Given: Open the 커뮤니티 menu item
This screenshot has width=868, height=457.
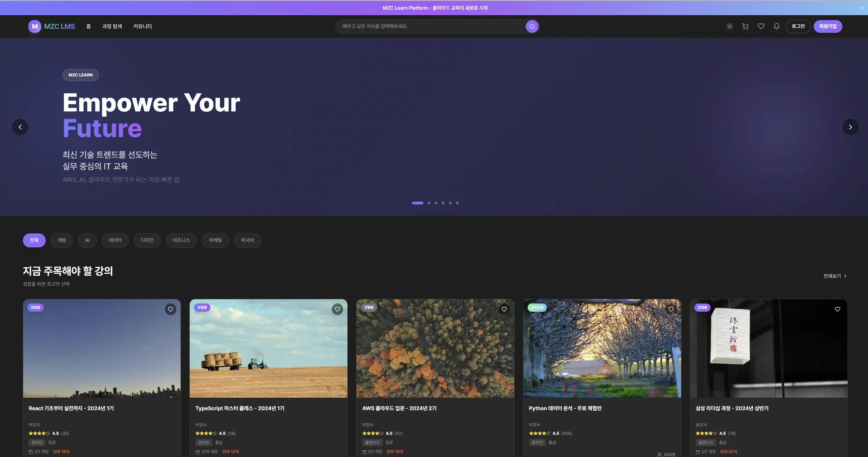Looking at the screenshot, I should pos(142,26).
